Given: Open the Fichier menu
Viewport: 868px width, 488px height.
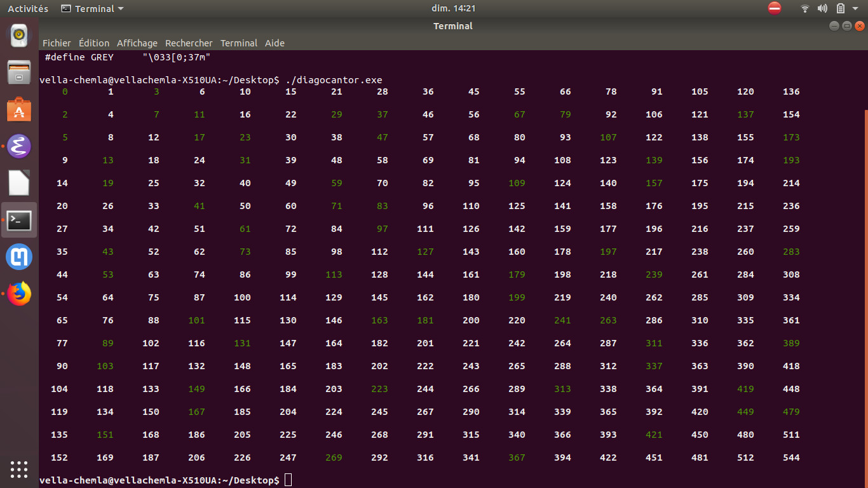Looking at the screenshot, I should [57, 43].
